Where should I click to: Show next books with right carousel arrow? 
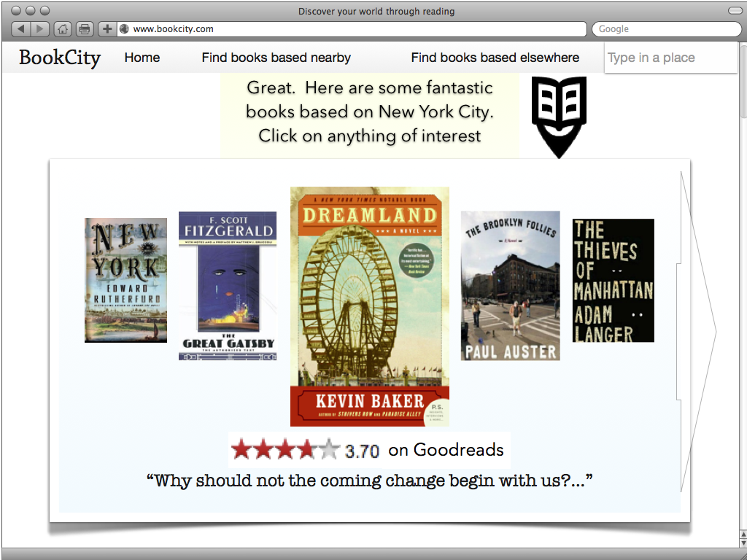tap(697, 332)
